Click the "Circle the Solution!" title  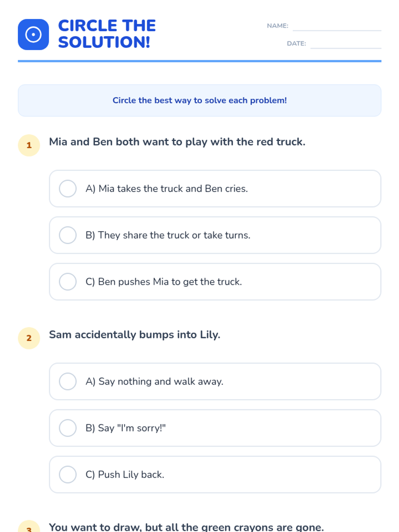107,34
